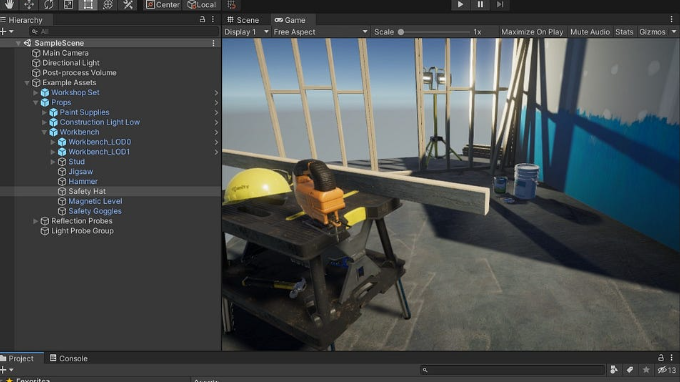Select the Rotate tool
This screenshot has width=680, height=382.
pyautogui.click(x=49, y=5)
